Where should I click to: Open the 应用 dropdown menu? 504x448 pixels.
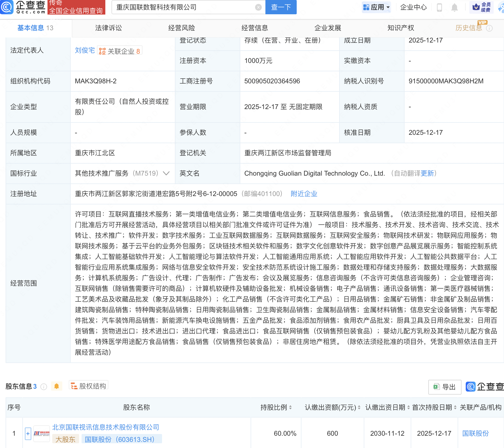pyautogui.click(x=376, y=7)
